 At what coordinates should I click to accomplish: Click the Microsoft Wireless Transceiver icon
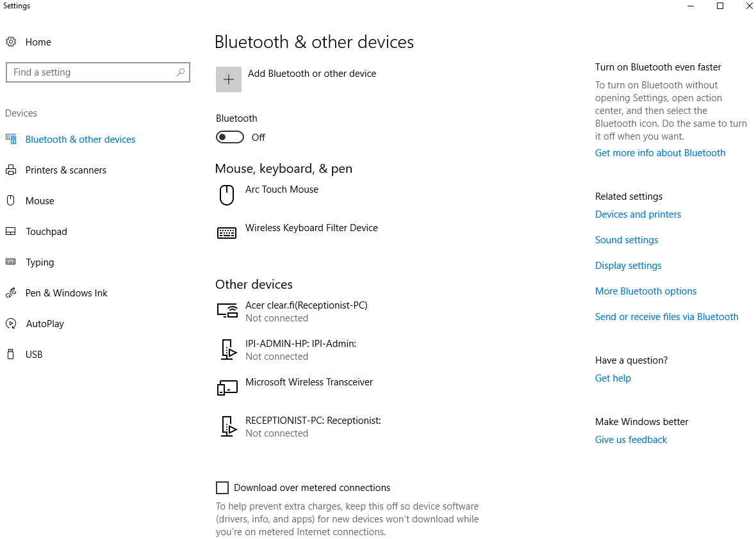[227, 387]
